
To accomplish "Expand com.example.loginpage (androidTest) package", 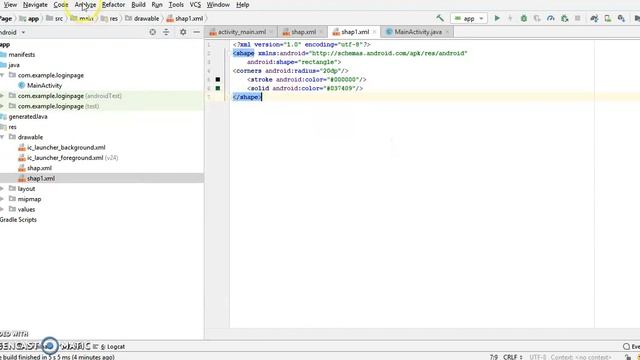I will [x=2, y=96].
